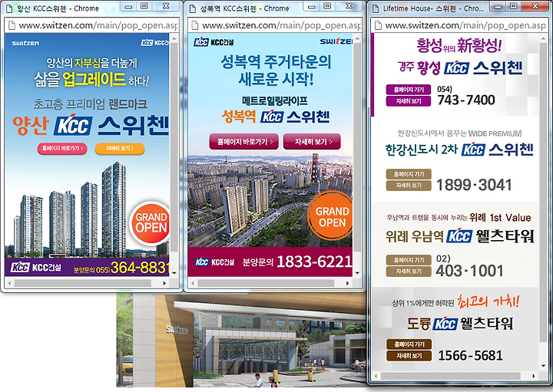Click background building entrance image
The height and width of the screenshot is (392, 553).
click(242, 340)
